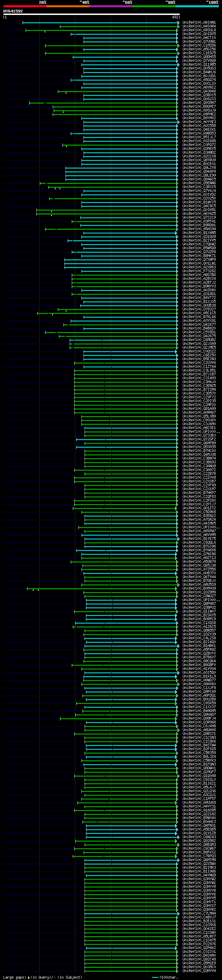Click the query end position 492

tap(175, 17)
